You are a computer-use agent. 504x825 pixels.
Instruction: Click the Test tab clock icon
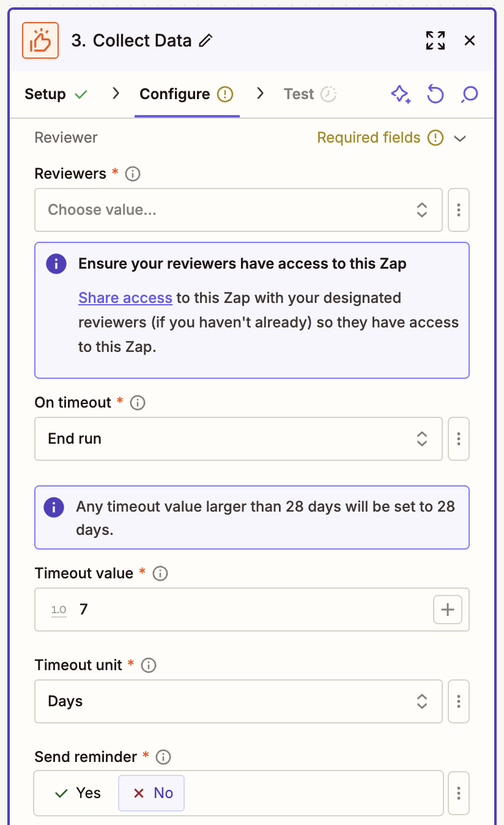[x=329, y=94]
